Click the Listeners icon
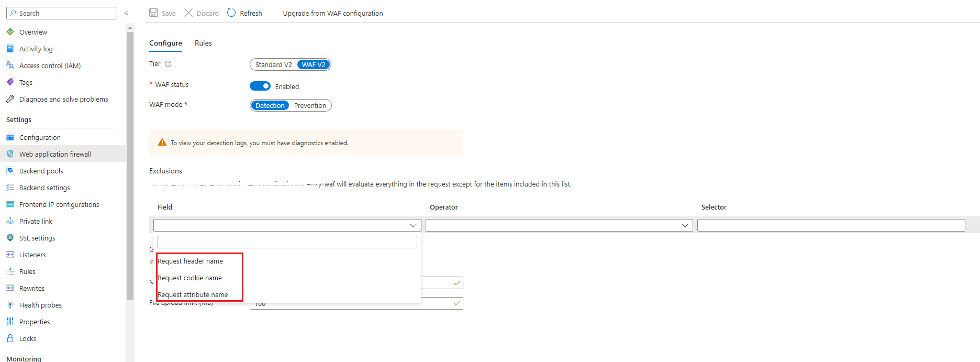The image size is (980, 362). 10,255
